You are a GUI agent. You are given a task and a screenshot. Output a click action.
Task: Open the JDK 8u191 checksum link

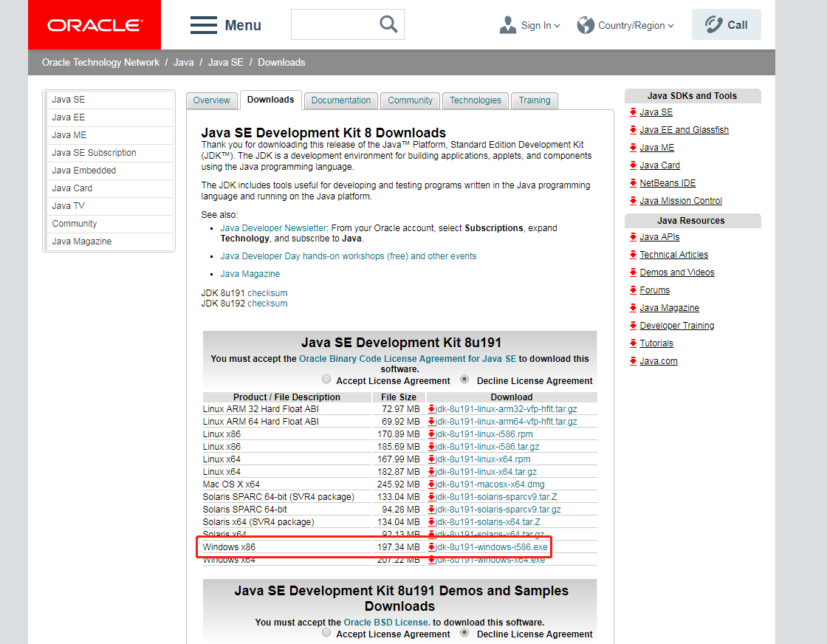(x=267, y=292)
